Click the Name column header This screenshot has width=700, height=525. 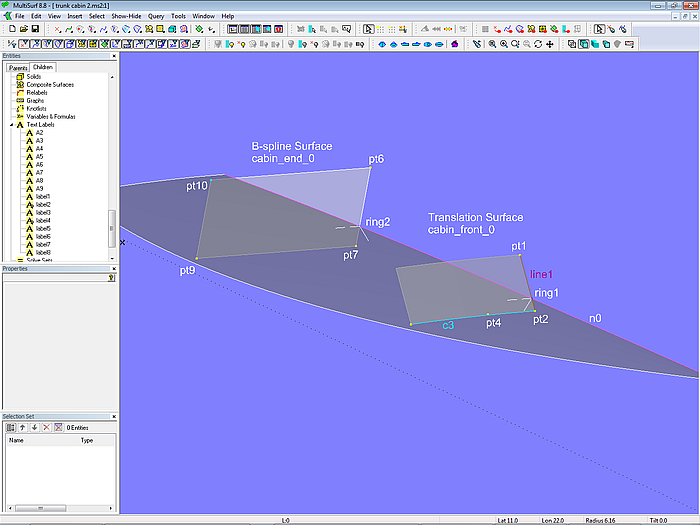[17, 440]
